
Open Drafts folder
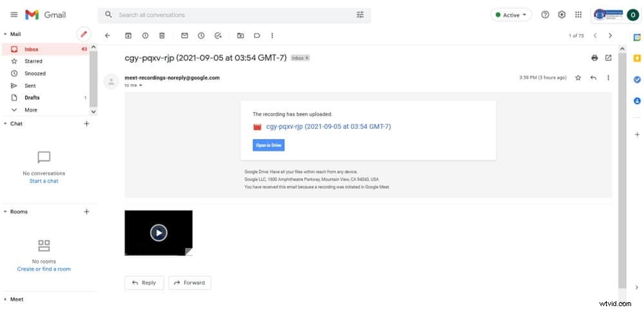[45, 98]
